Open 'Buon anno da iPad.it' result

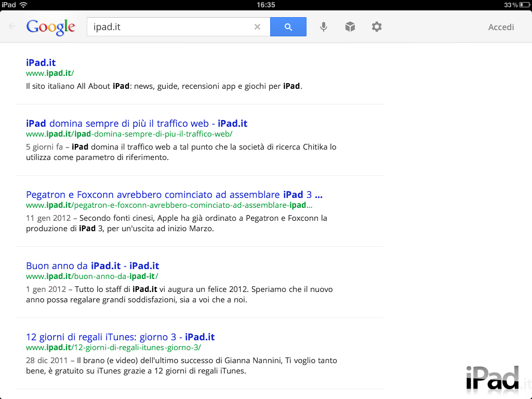click(x=92, y=265)
